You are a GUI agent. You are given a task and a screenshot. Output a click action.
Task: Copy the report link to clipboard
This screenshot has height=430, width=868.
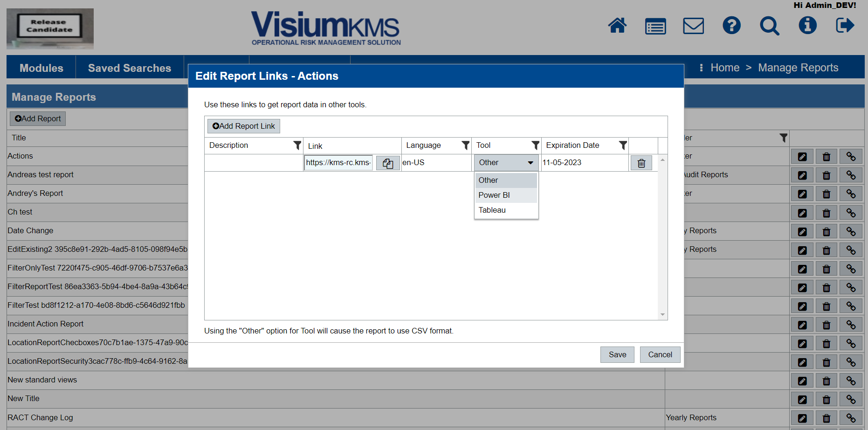pos(388,163)
